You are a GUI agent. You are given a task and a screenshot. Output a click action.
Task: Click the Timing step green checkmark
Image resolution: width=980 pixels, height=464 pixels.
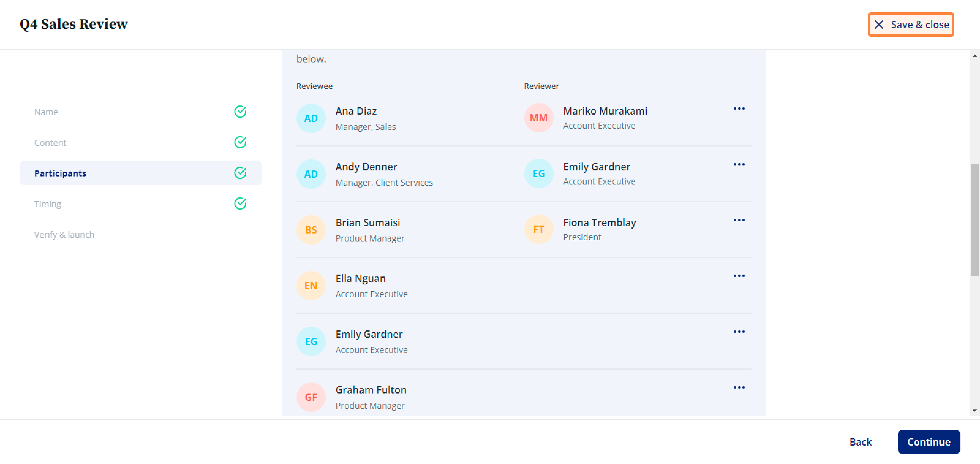click(x=240, y=203)
